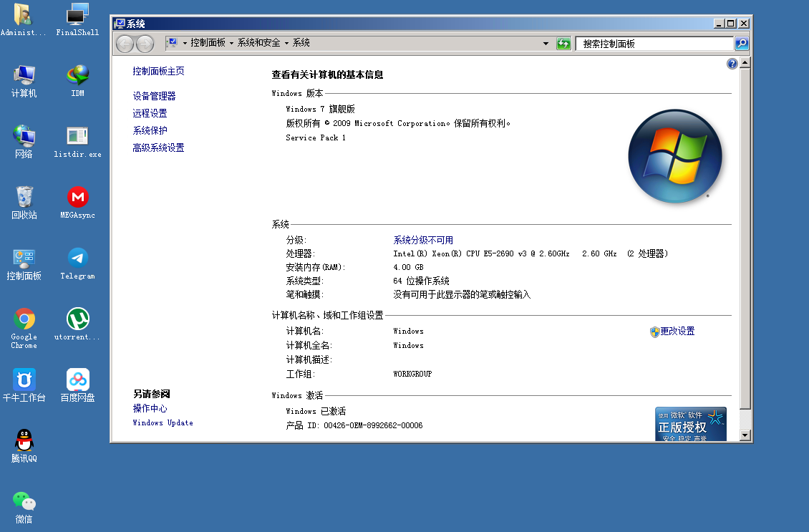Click the scrollbar down arrow
This screenshot has height=532, width=809.
745,435
